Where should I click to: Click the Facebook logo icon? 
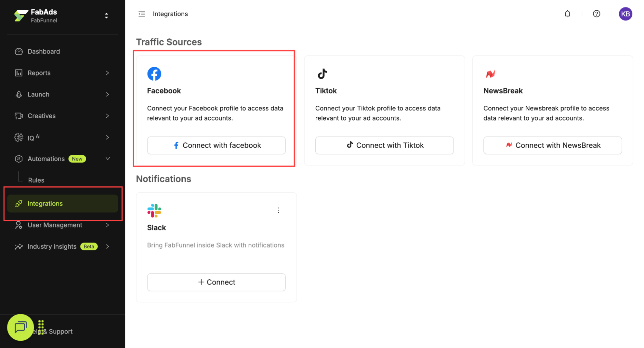pos(154,74)
